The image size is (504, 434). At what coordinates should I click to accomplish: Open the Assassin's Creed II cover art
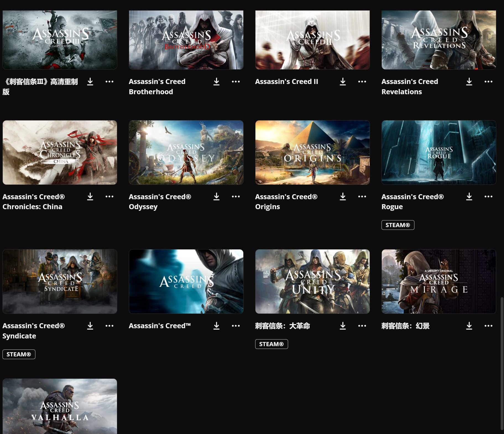312,40
